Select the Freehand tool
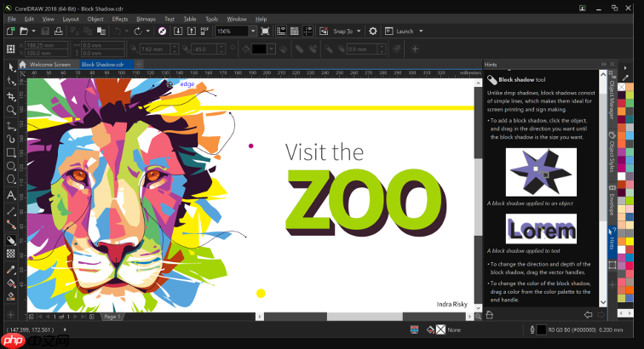Viewport: 644px width, 349px height. coord(11,125)
